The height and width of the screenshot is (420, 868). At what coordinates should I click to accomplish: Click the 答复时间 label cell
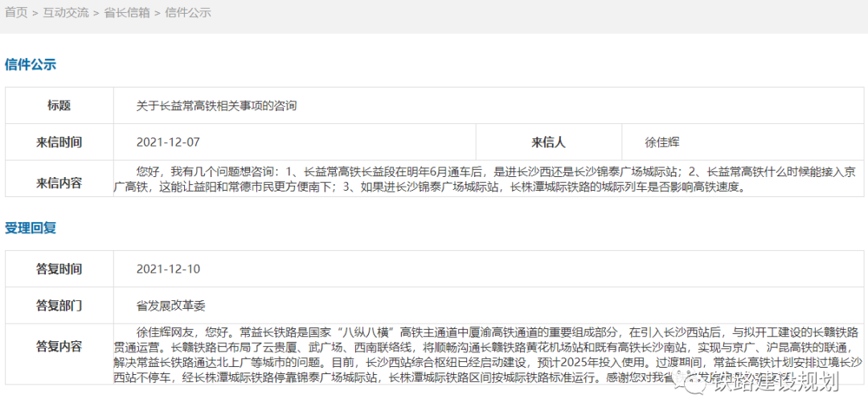[x=59, y=269]
